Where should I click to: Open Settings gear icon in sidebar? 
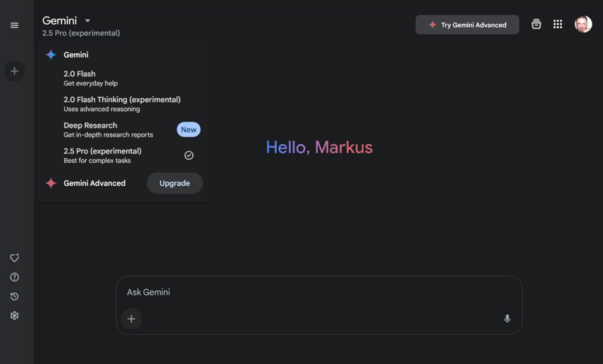pos(15,315)
